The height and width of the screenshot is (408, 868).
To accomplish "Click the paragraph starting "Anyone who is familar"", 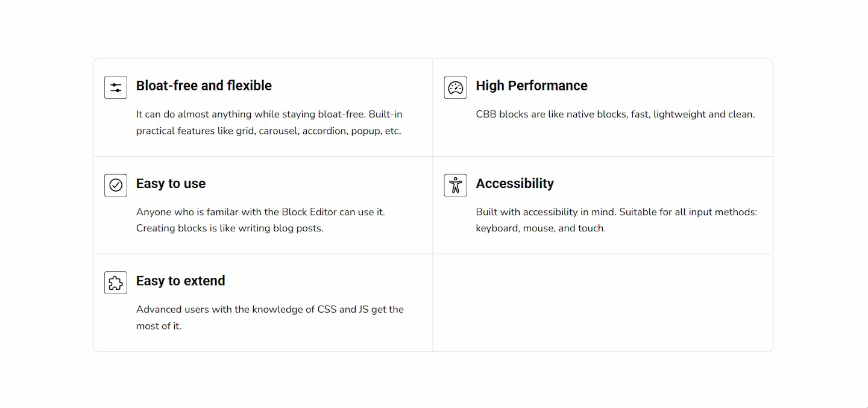I will point(260,220).
